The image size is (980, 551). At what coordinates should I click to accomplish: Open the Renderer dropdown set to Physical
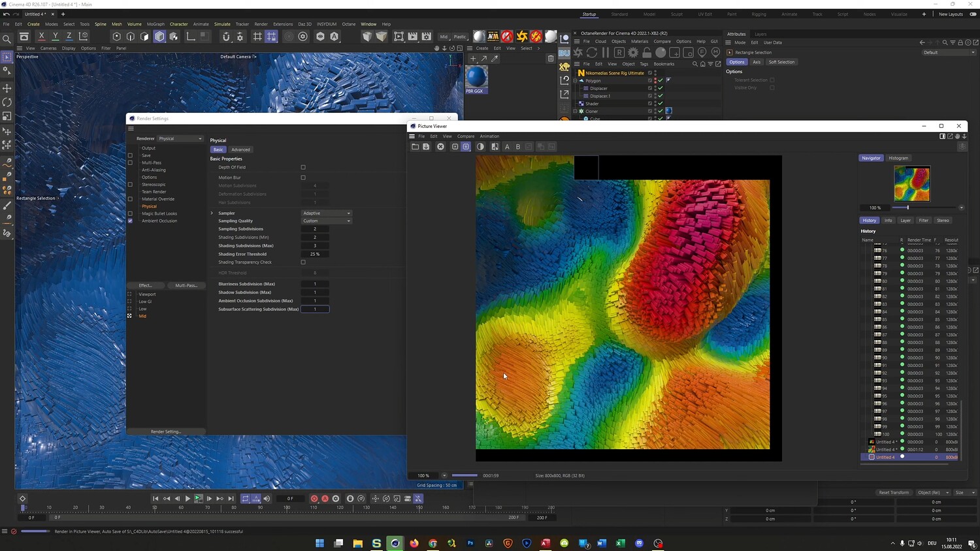[180, 138]
